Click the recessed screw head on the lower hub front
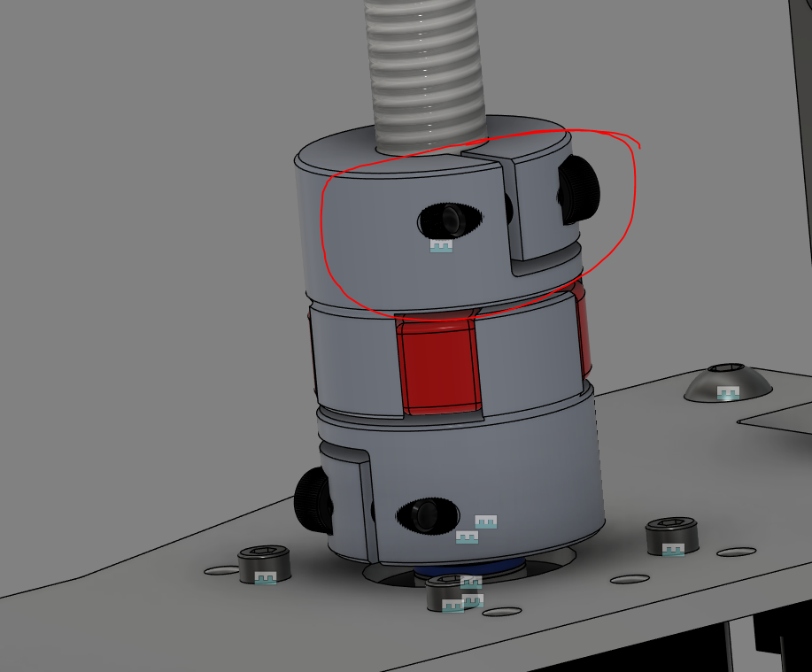 426,514
